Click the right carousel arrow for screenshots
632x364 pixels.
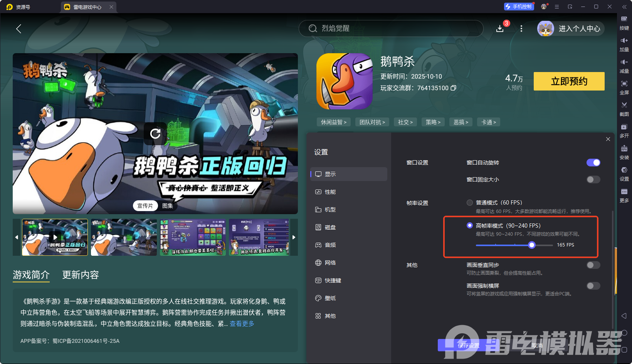point(294,237)
